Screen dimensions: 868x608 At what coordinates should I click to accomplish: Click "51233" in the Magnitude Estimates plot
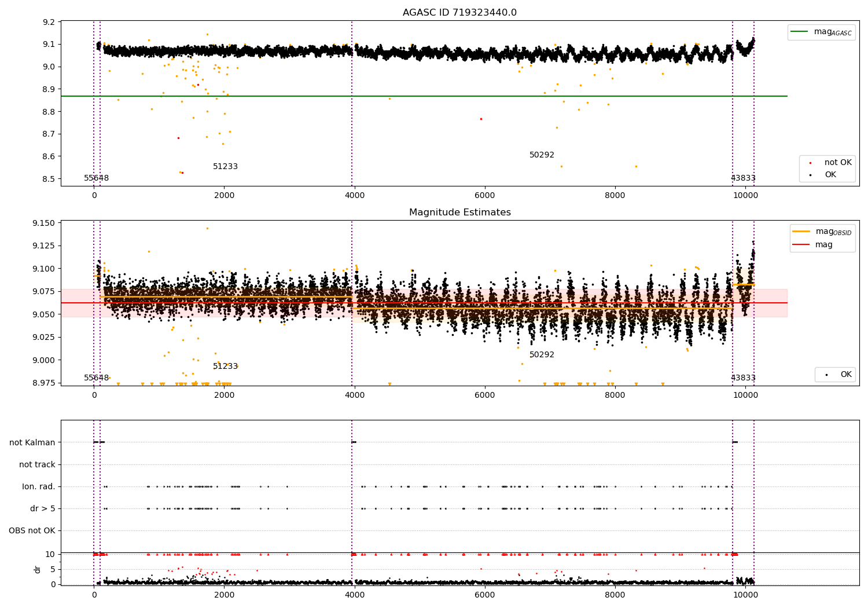coord(225,366)
